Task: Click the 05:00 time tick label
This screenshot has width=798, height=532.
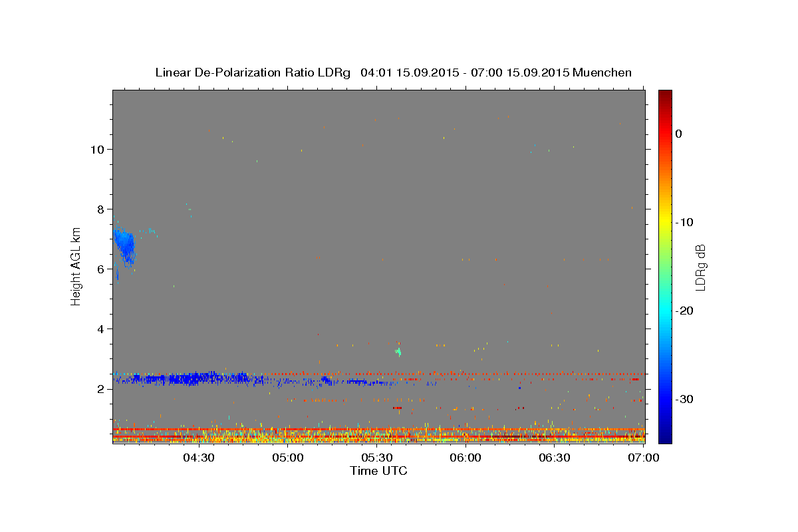Action: [x=288, y=458]
